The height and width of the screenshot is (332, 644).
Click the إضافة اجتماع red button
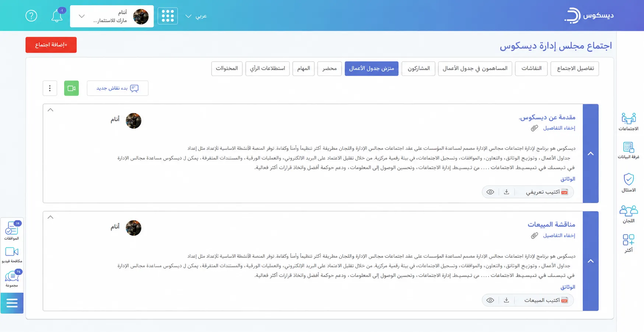51,45
